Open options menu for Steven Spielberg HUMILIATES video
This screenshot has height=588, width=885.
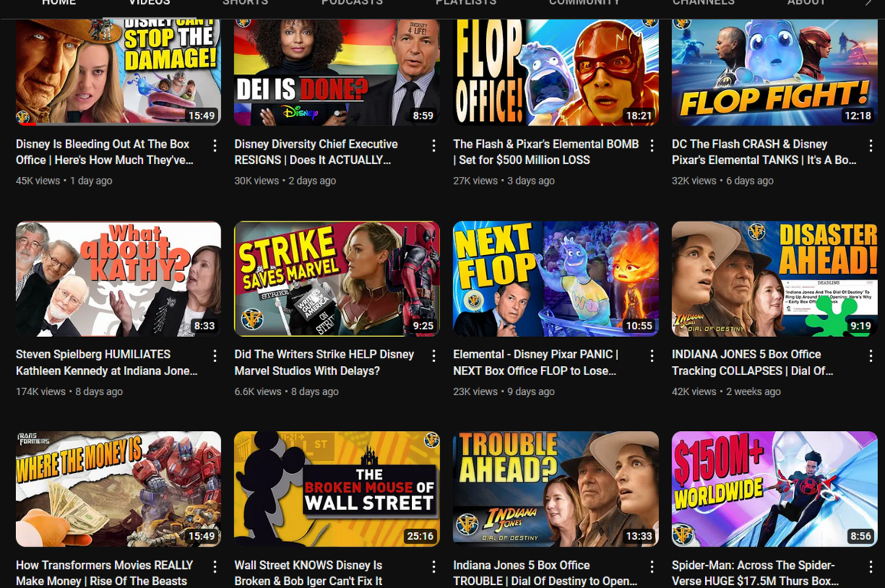click(214, 355)
